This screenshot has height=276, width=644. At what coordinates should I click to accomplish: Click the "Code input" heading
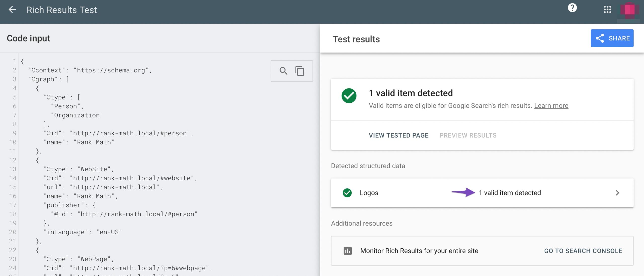pos(28,38)
